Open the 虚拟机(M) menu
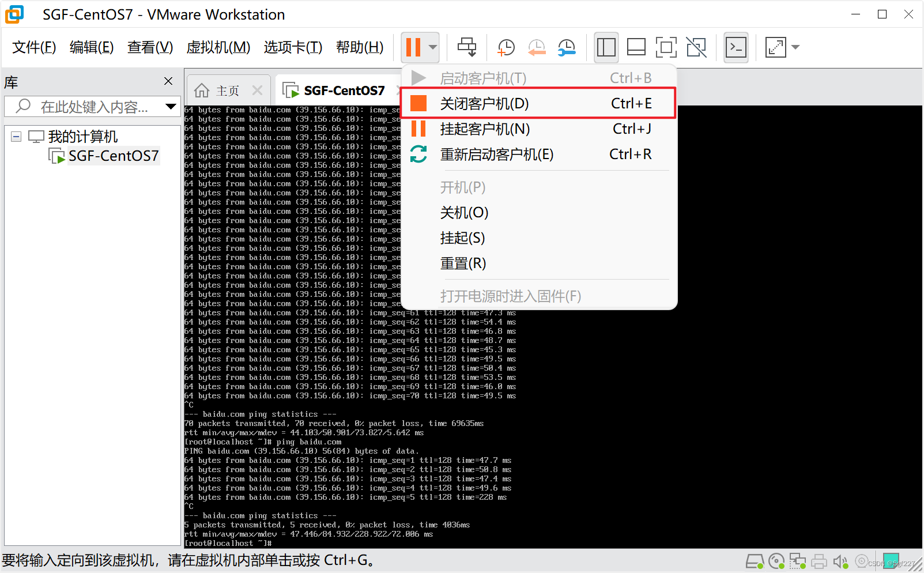 pyautogui.click(x=218, y=47)
